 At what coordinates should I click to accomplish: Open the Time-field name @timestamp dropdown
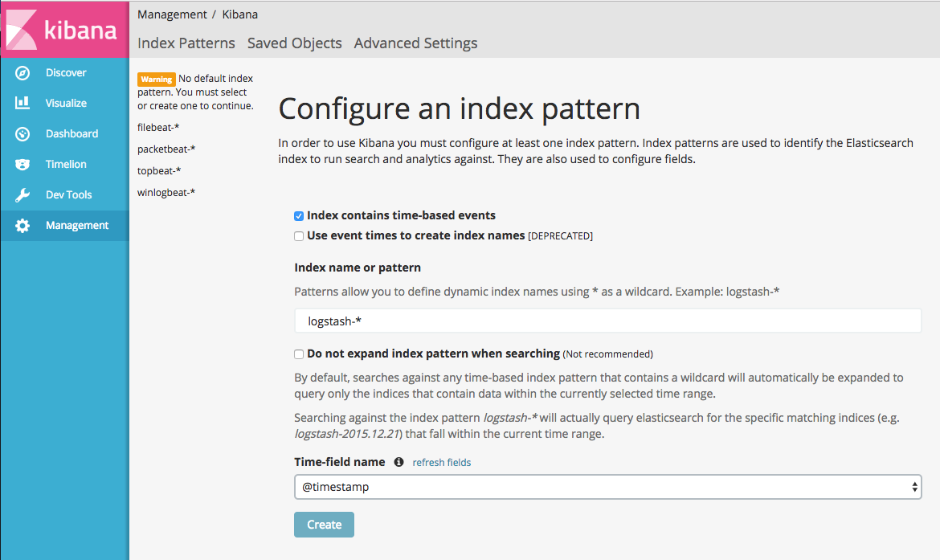tap(607, 487)
